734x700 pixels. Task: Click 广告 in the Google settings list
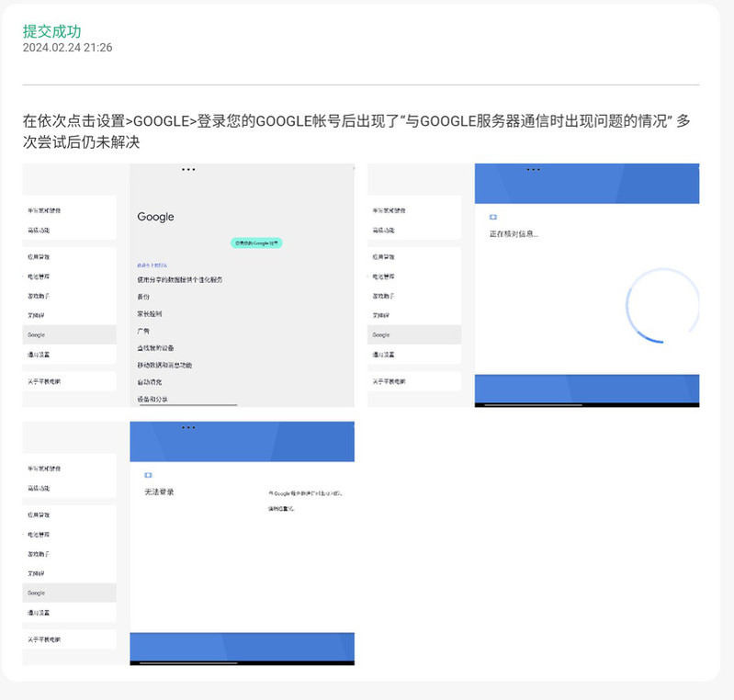pyautogui.click(x=143, y=331)
